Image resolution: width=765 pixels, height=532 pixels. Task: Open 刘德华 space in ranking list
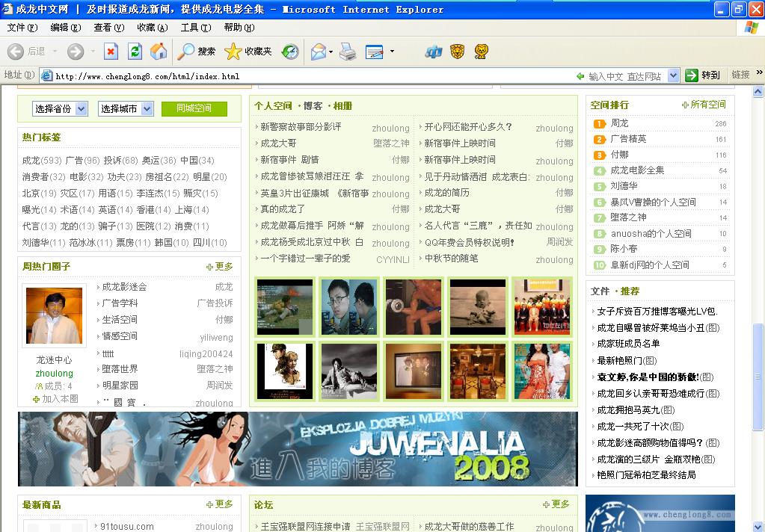tap(624, 186)
